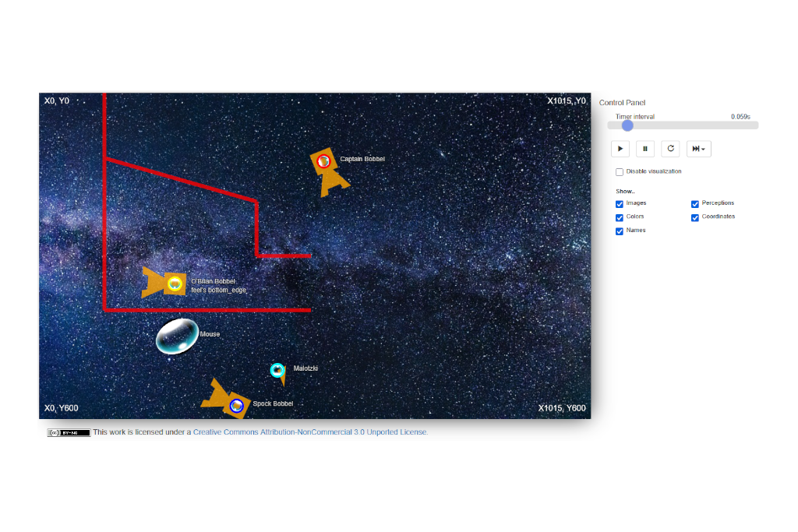Image resolution: width=798 pixels, height=532 pixels.
Task: Select the O'Brian Bobbel robot icon
Action: click(x=165, y=283)
